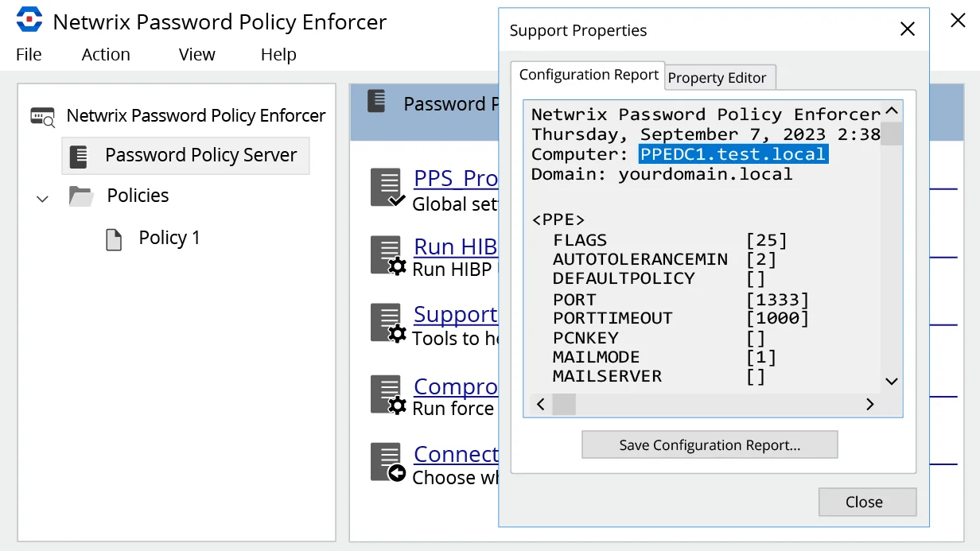Image resolution: width=980 pixels, height=551 pixels.
Task: Click the PORTTIMEOUT [1000] line
Action: point(681,319)
